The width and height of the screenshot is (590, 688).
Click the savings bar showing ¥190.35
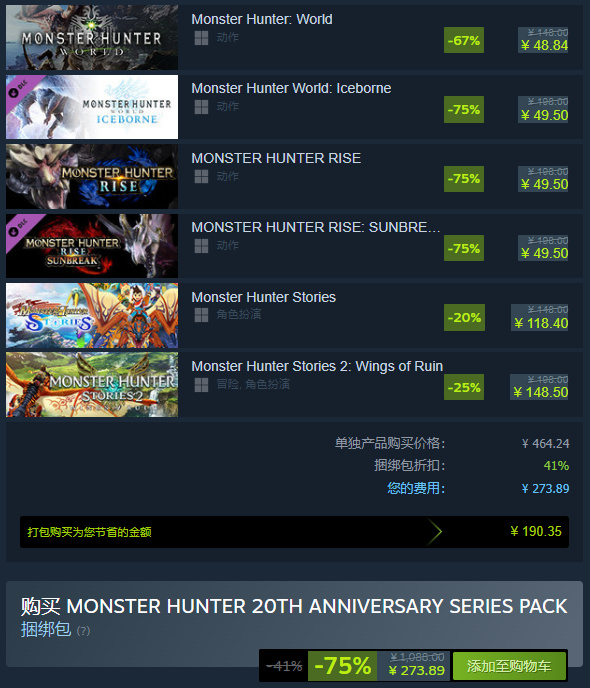(294, 532)
